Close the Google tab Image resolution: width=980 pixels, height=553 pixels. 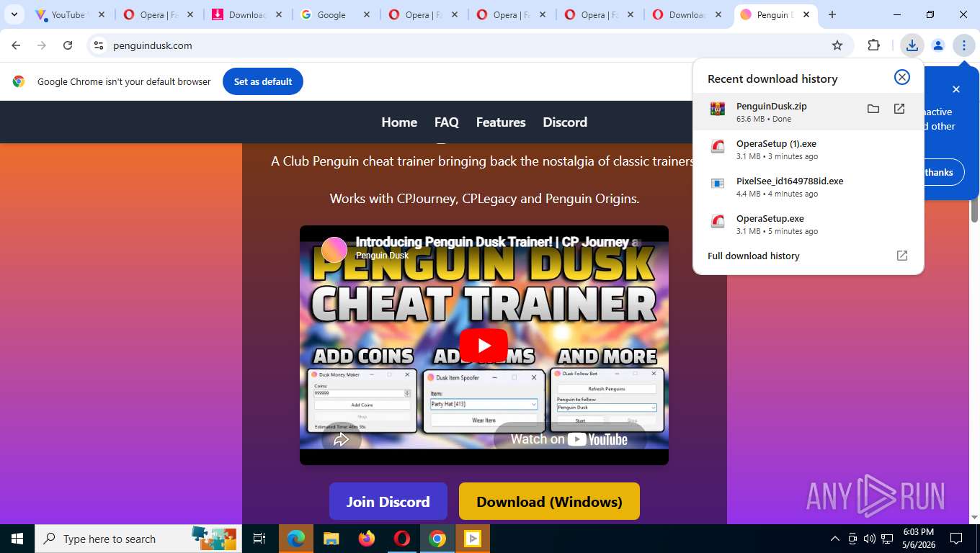[367, 14]
